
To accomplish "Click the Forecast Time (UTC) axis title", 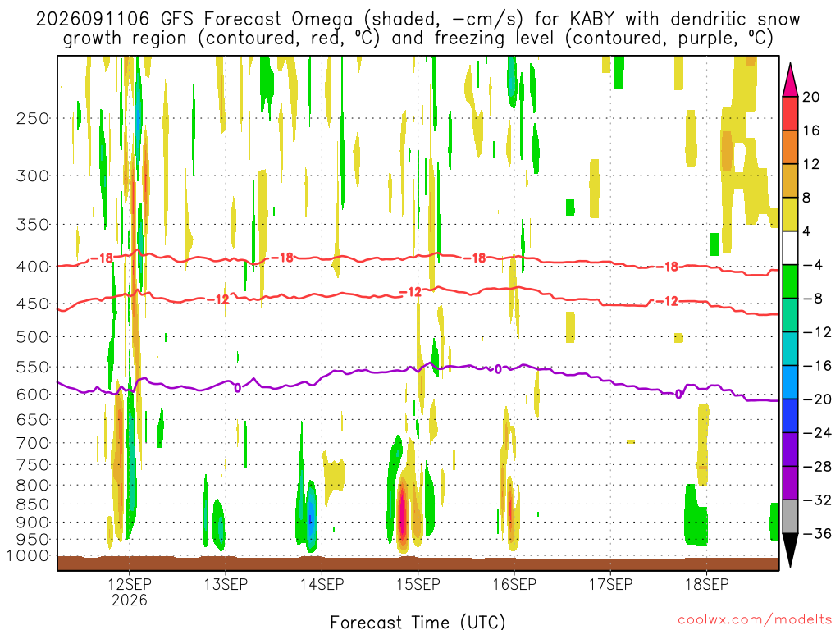I will 418,622.
